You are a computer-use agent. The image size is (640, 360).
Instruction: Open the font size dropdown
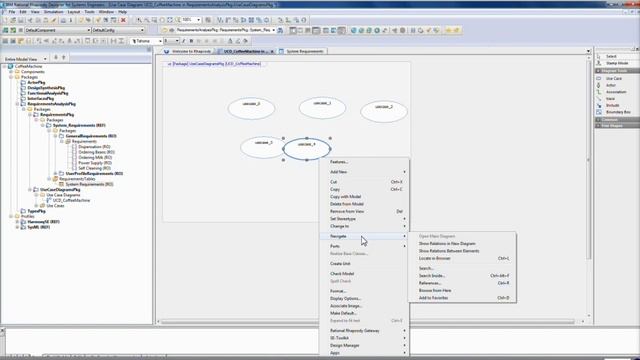(177, 41)
